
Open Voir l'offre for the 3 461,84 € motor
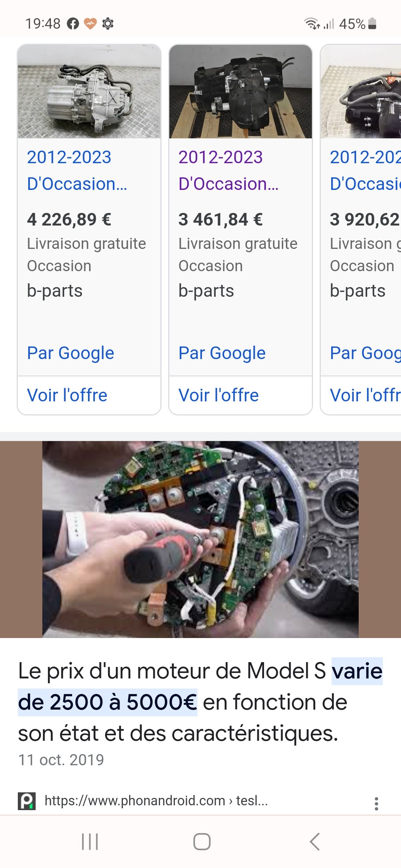[219, 395]
